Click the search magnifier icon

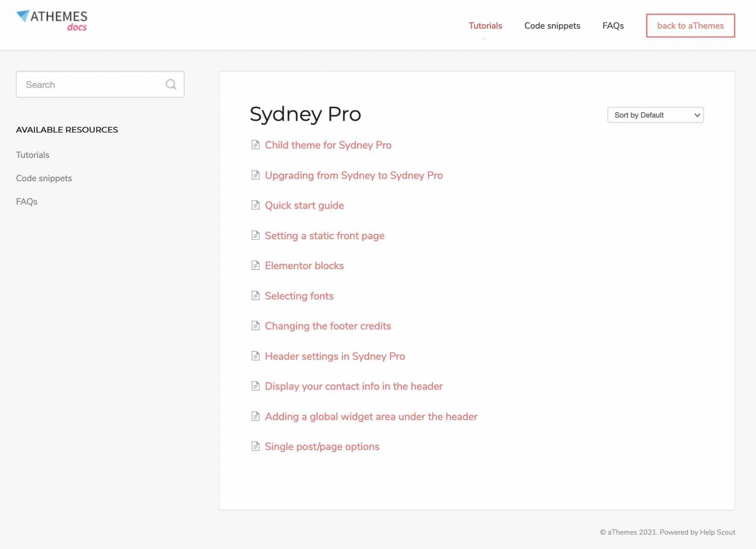[x=171, y=84]
